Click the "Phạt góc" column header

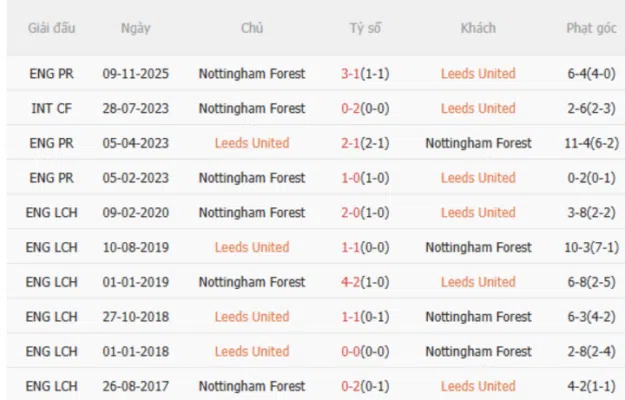coord(589,28)
